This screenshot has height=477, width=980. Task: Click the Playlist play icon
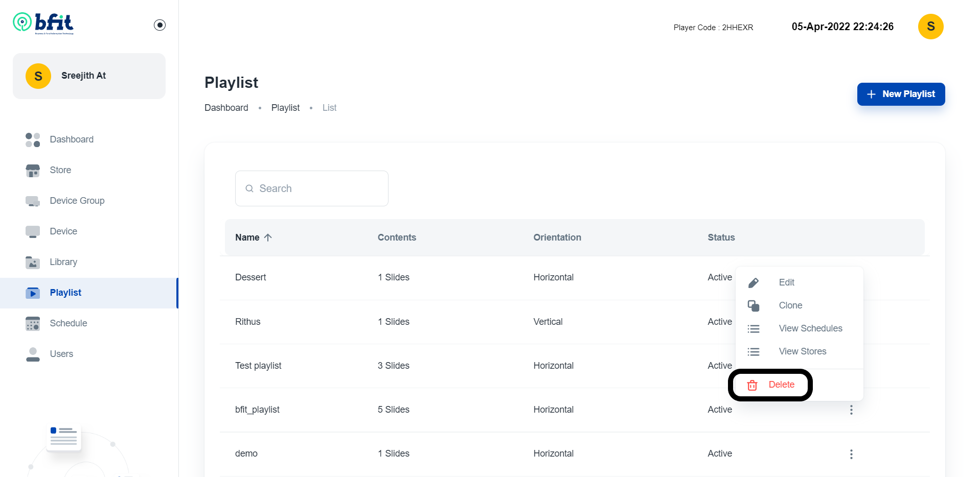point(33,293)
